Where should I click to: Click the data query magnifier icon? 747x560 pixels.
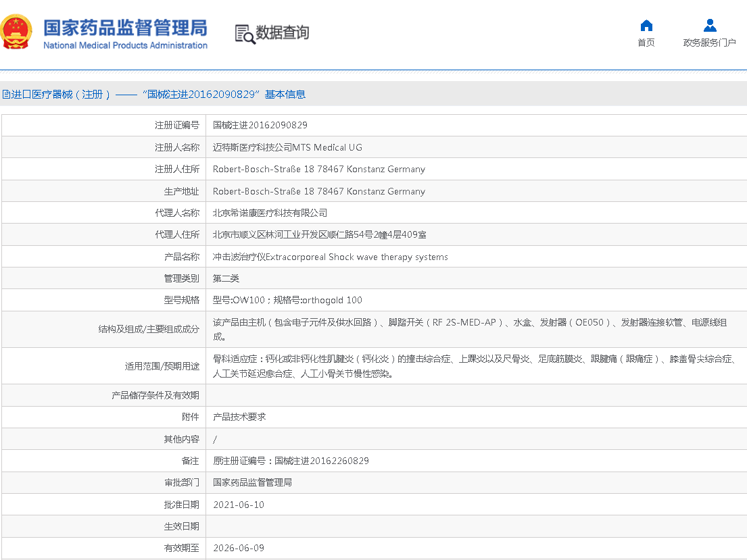pos(245,34)
